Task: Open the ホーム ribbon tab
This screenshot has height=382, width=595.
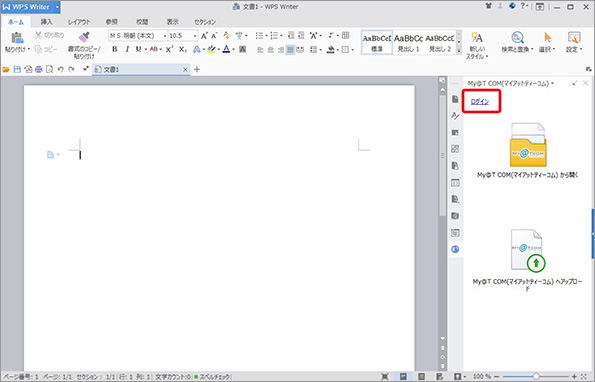Action: click(16, 22)
